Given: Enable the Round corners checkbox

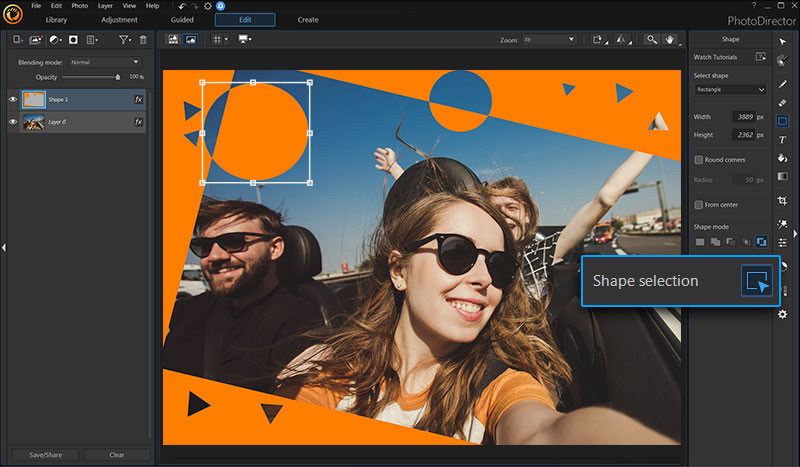Looking at the screenshot, I should pyautogui.click(x=699, y=160).
